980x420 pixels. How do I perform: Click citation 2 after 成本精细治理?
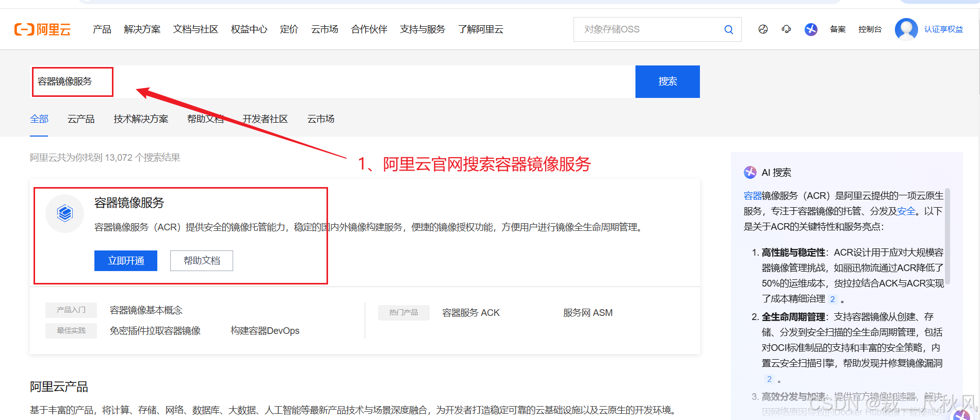point(832,299)
